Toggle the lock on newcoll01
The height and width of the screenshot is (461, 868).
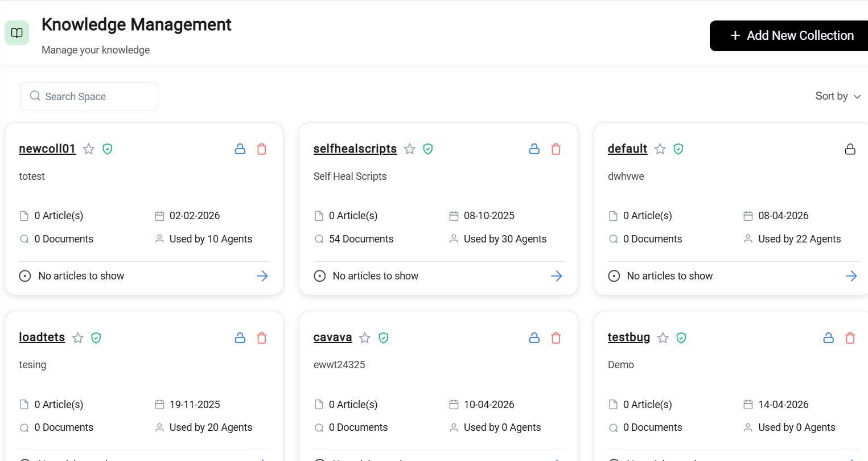coord(240,149)
